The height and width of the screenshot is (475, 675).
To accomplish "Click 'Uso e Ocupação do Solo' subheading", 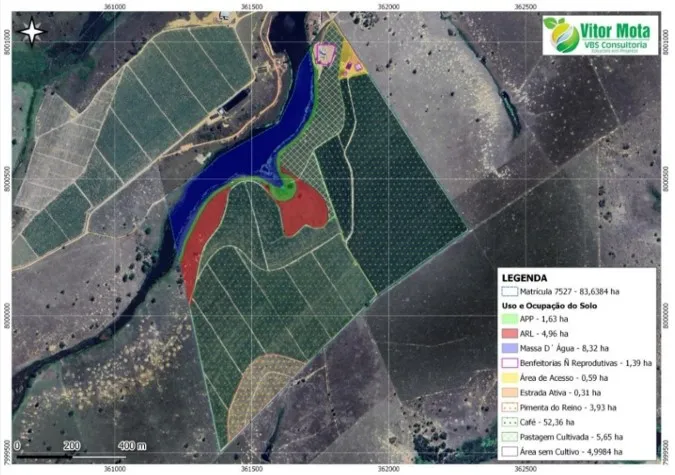I will tap(549, 306).
